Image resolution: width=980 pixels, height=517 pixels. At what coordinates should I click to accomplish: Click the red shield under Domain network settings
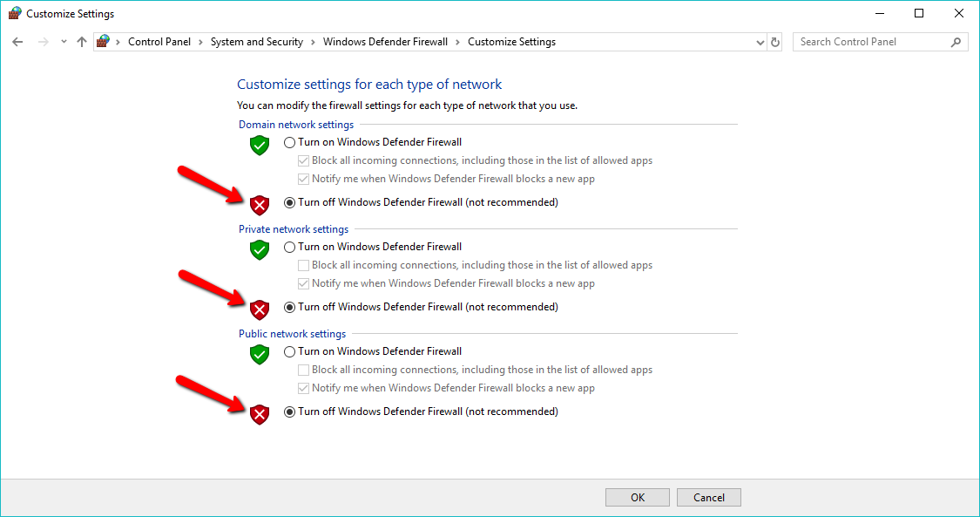pyautogui.click(x=260, y=205)
